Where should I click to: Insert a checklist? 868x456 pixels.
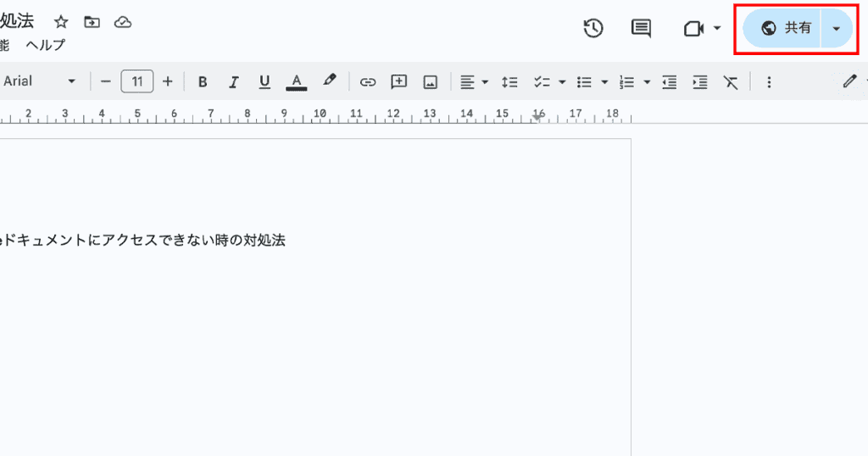(x=542, y=82)
